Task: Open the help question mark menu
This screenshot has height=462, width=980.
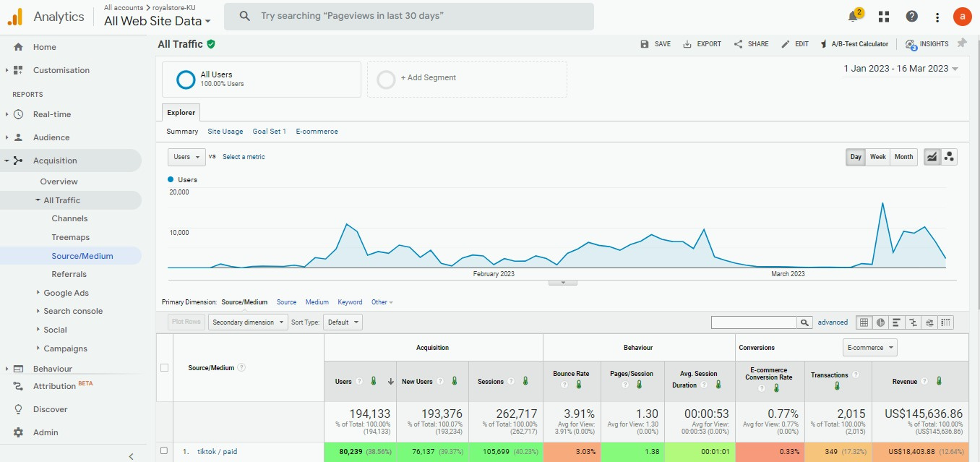Action: point(912,17)
